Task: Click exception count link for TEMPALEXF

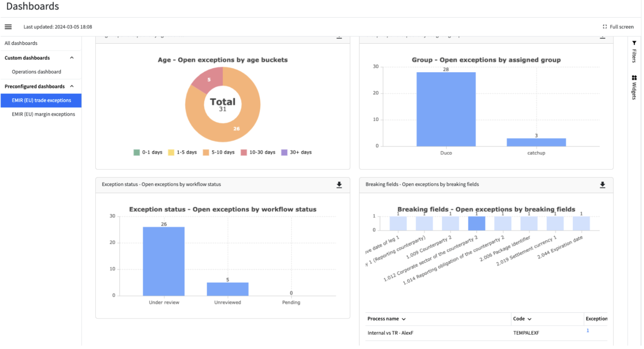Action: coord(588,331)
